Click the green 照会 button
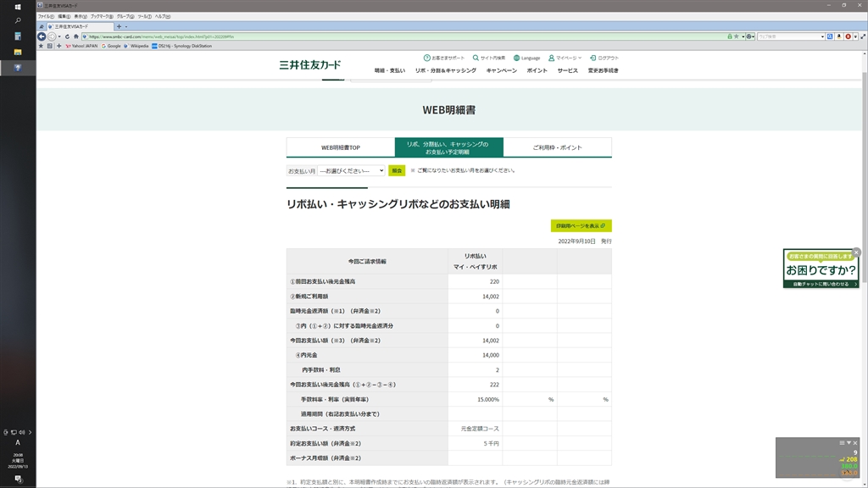Viewport: 868px width, 488px height. click(397, 171)
